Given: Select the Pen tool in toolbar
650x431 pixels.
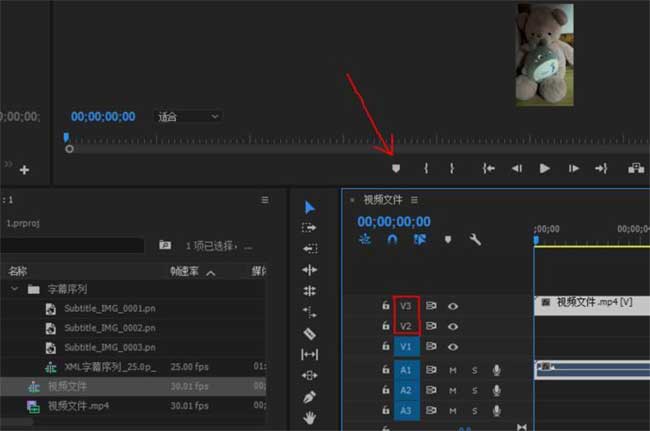Looking at the screenshot, I should click(x=310, y=396).
